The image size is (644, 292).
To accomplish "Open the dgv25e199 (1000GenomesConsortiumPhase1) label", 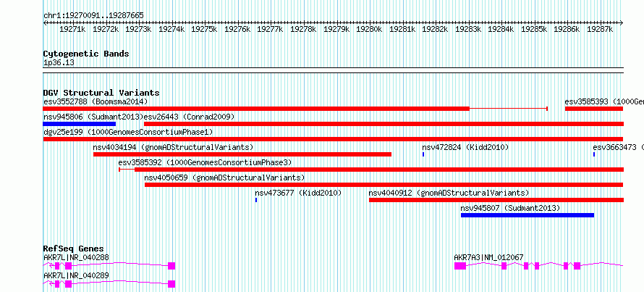I will (x=128, y=132).
